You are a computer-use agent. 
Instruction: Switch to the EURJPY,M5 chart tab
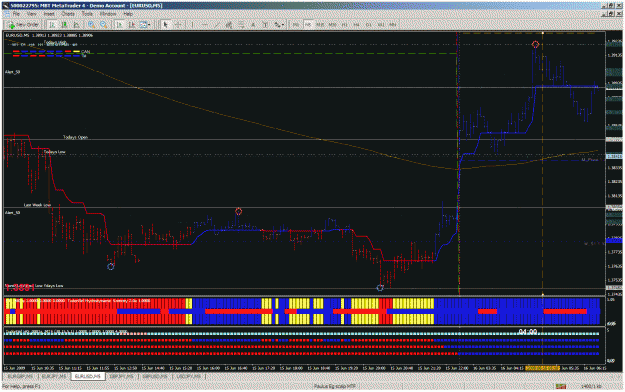pyautogui.click(x=54, y=376)
